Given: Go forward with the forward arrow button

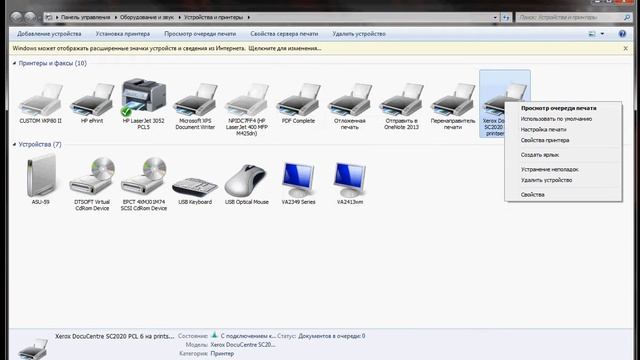Looking at the screenshot, I should point(30,17).
